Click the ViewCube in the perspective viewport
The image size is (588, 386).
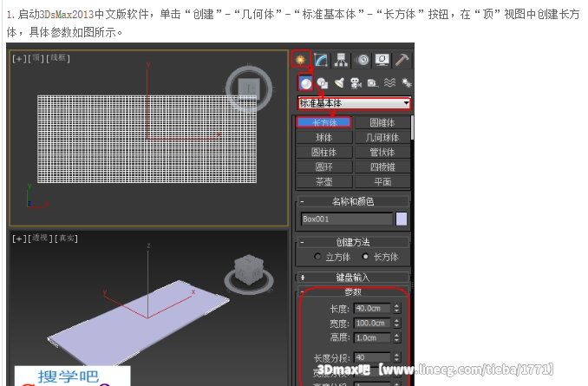point(249,275)
